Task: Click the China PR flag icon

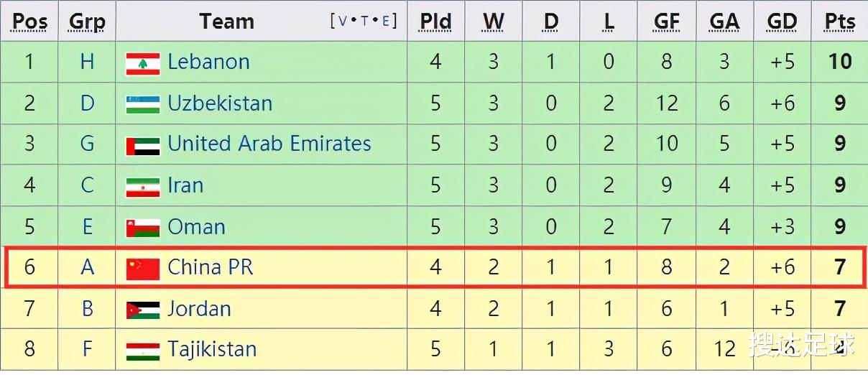Action: 142,269
